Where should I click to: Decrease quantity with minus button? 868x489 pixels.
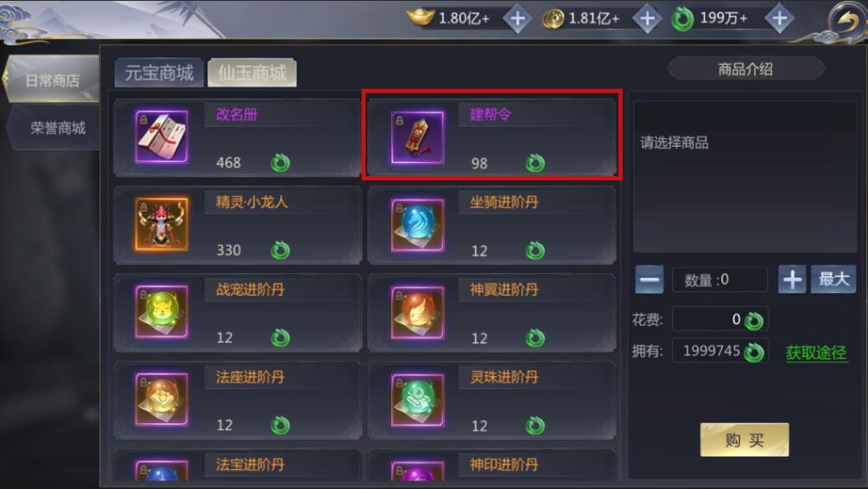(649, 279)
